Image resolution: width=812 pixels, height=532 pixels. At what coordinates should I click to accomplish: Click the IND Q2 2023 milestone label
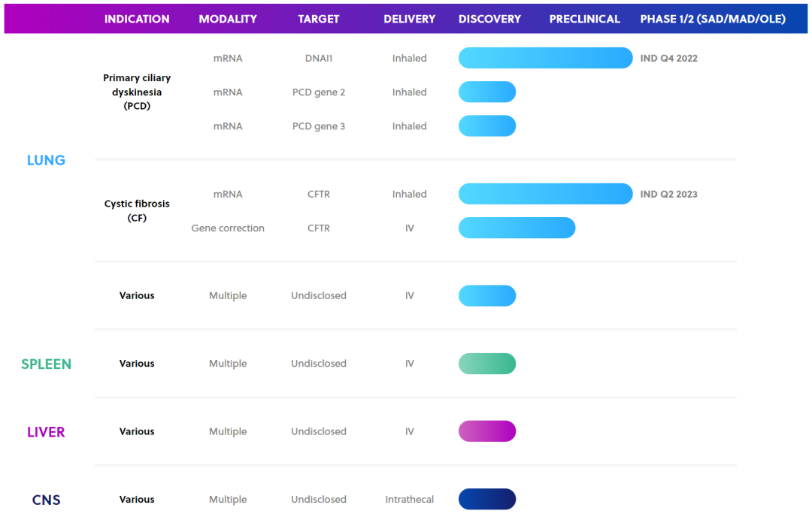click(668, 194)
